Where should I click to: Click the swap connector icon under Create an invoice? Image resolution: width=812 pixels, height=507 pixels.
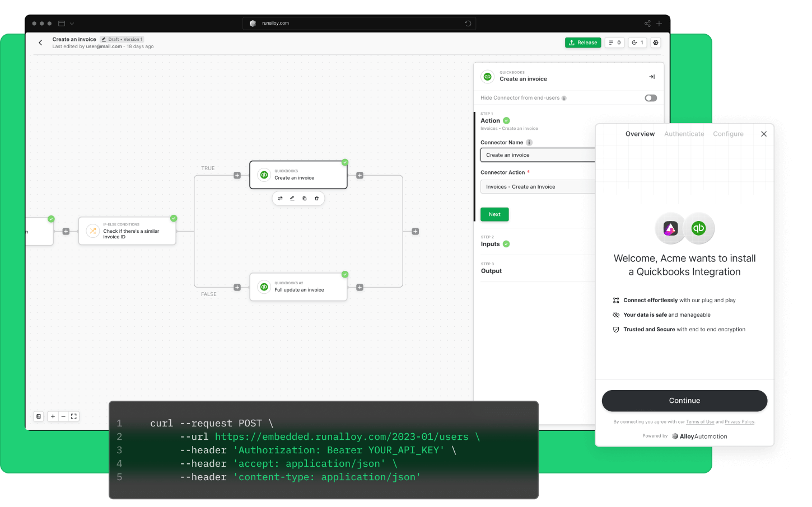(x=280, y=198)
